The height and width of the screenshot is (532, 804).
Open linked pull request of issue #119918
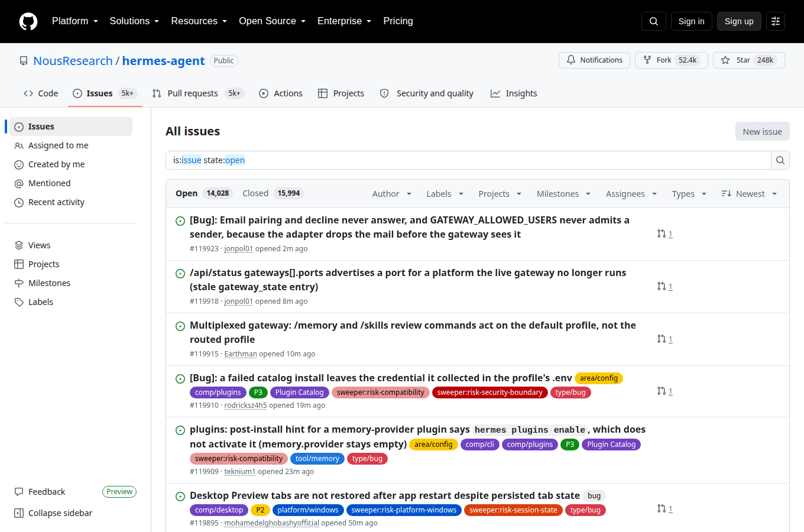665,287
